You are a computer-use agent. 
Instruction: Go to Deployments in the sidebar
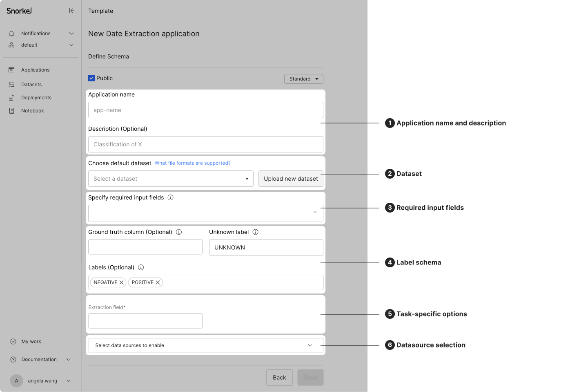(36, 98)
